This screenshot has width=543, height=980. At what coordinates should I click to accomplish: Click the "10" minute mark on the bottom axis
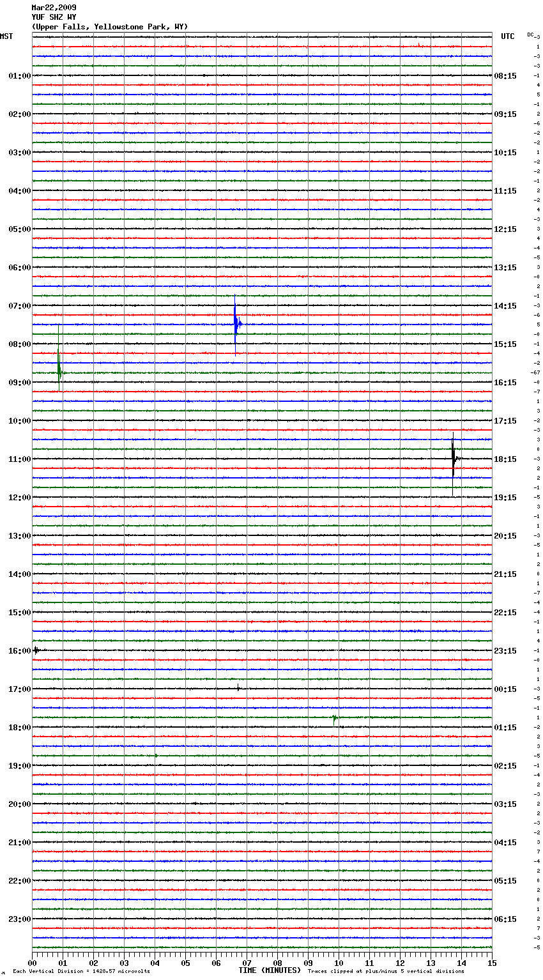click(339, 963)
